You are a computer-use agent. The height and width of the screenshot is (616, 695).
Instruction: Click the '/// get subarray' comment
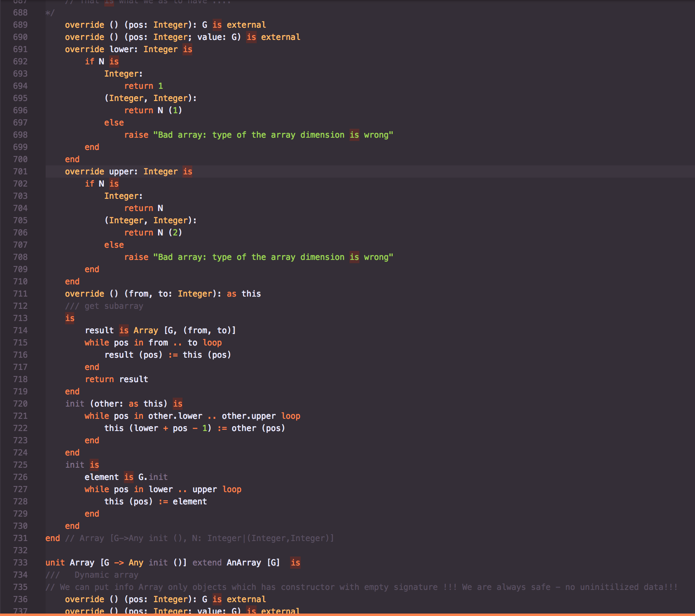tap(104, 306)
